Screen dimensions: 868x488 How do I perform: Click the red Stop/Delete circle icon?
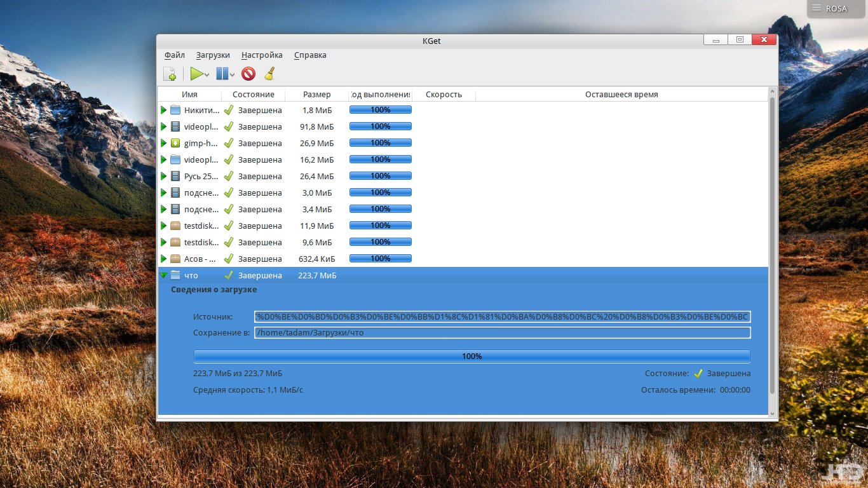click(x=248, y=74)
